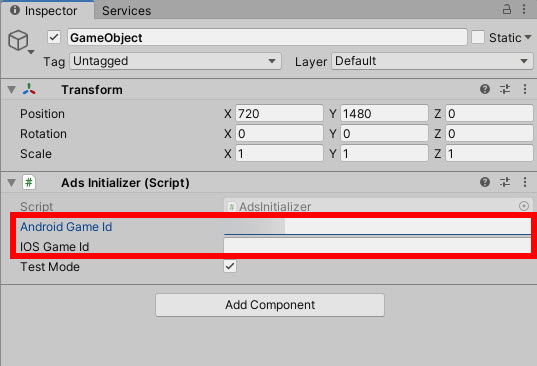Screen dimensions: 537x366
Task: Open Transform component help reference
Action: [x=485, y=89]
